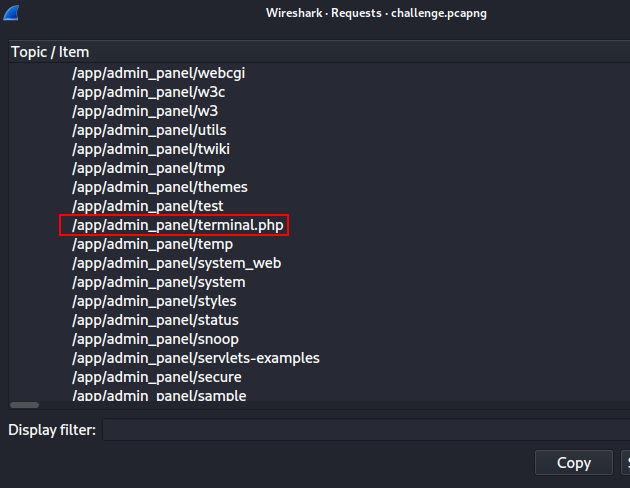Select the /app/admin_panel/w3c row
Viewport: 630px width, 488px height.
coord(134,92)
